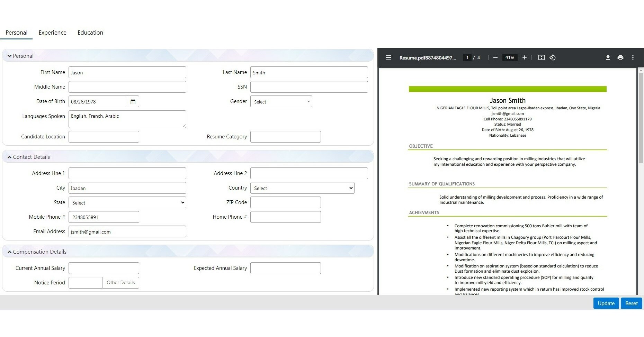644x337 pixels.
Task: Click the page number field in the PDF toolbar
Action: (x=467, y=57)
